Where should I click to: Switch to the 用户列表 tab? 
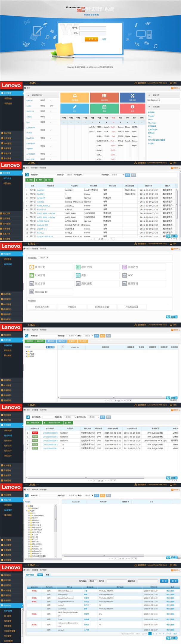click(x=30, y=575)
